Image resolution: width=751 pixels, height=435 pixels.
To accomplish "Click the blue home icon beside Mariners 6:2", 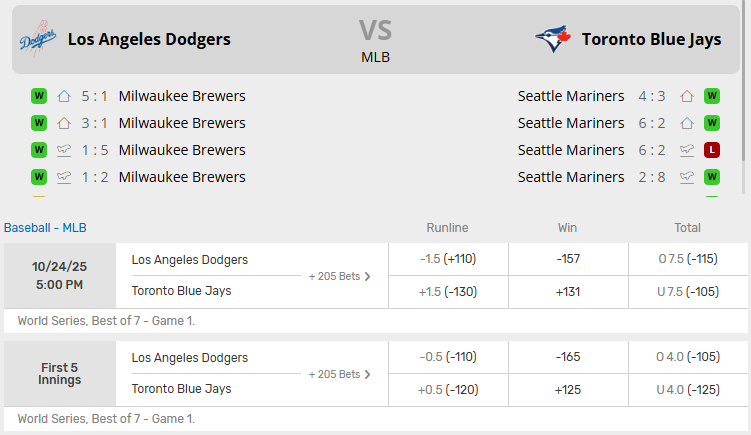I will (687, 123).
